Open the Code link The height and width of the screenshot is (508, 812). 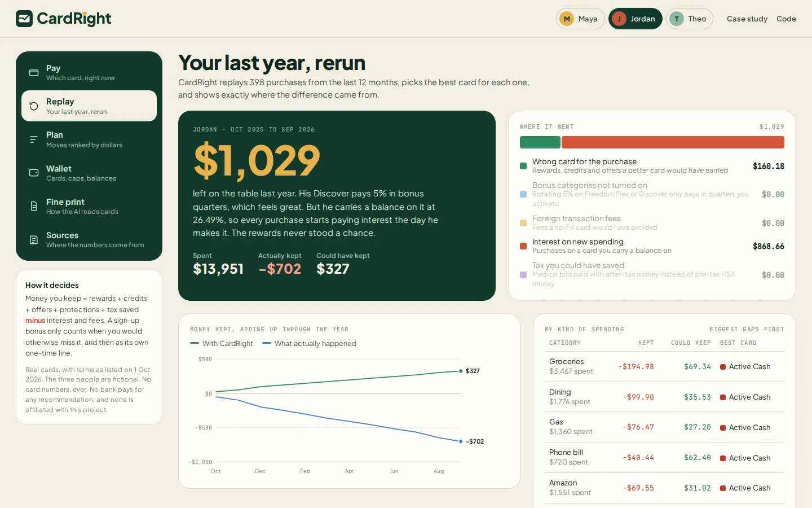(786, 19)
